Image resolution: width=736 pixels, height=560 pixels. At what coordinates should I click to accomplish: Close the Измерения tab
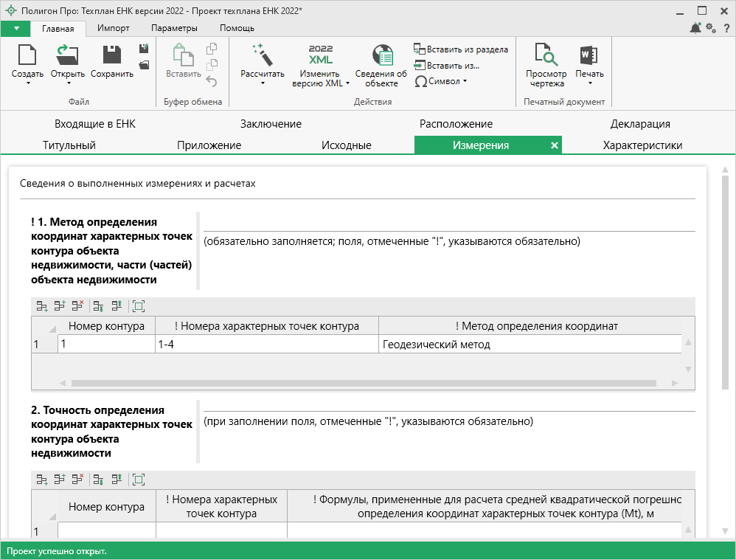(555, 145)
